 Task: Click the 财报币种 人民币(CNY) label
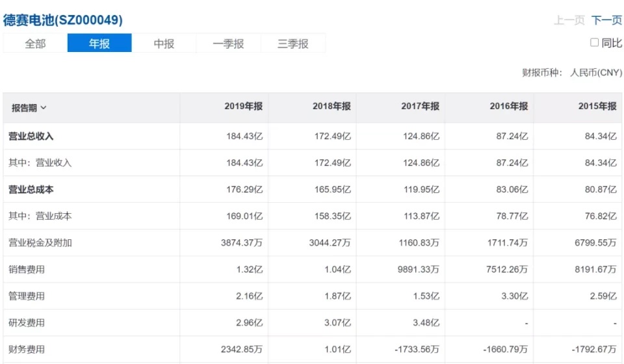[572, 73]
